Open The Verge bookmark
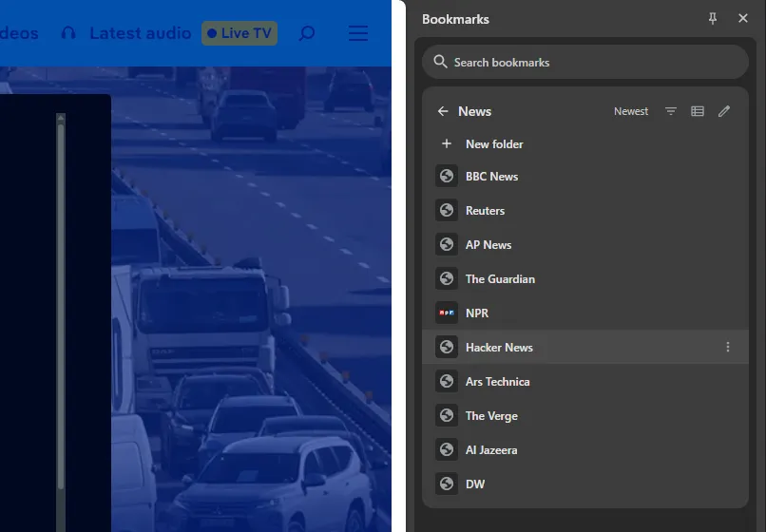Image resolution: width=766 pixels, height=532 pixels. [584, 416]
